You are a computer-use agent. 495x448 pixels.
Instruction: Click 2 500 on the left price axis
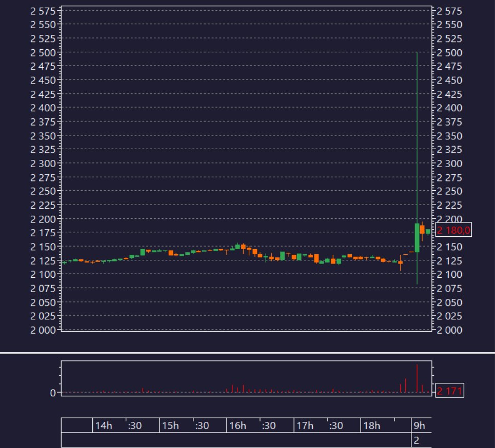pyautogui.click(x=43, y=53)
